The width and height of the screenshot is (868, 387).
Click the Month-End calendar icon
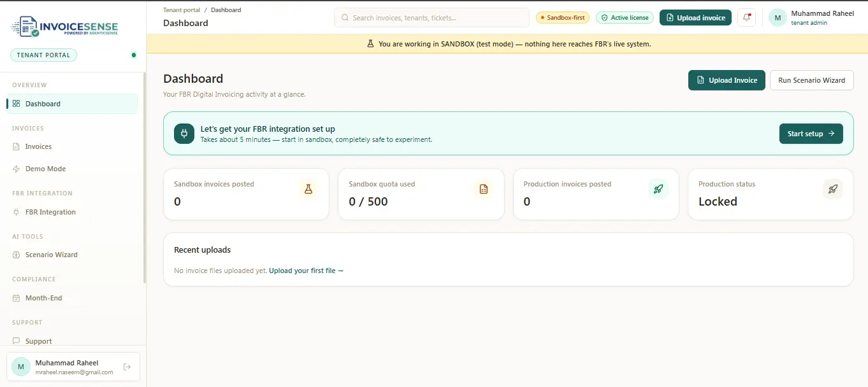(17, 298)
